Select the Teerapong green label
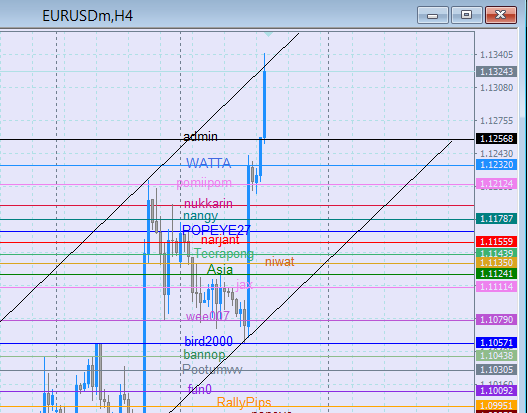The image size is (528, 413). [224, 253]
